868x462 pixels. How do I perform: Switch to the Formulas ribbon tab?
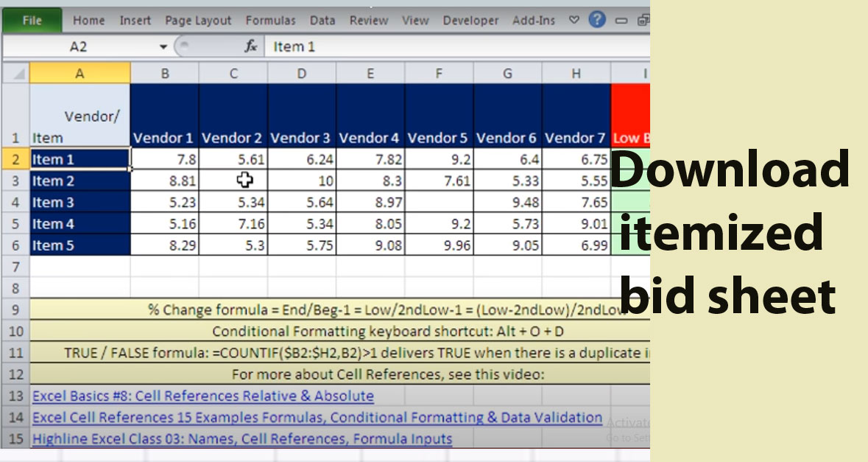270,20
